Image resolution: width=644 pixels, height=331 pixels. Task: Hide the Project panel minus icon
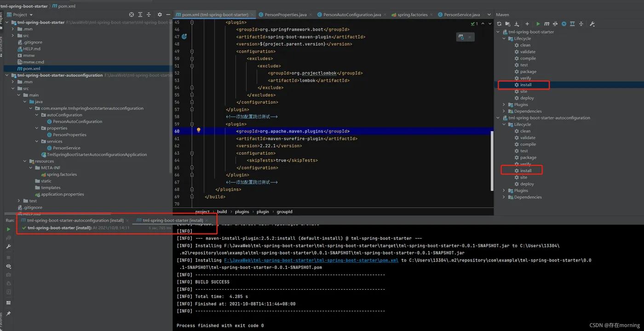coord(168,15)
